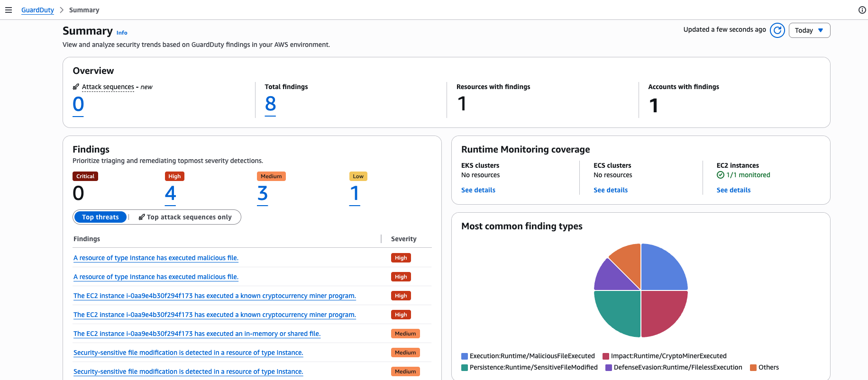Click the Findings table column header
This screenshot has height=380, width=868.
[x=87, y=239]
